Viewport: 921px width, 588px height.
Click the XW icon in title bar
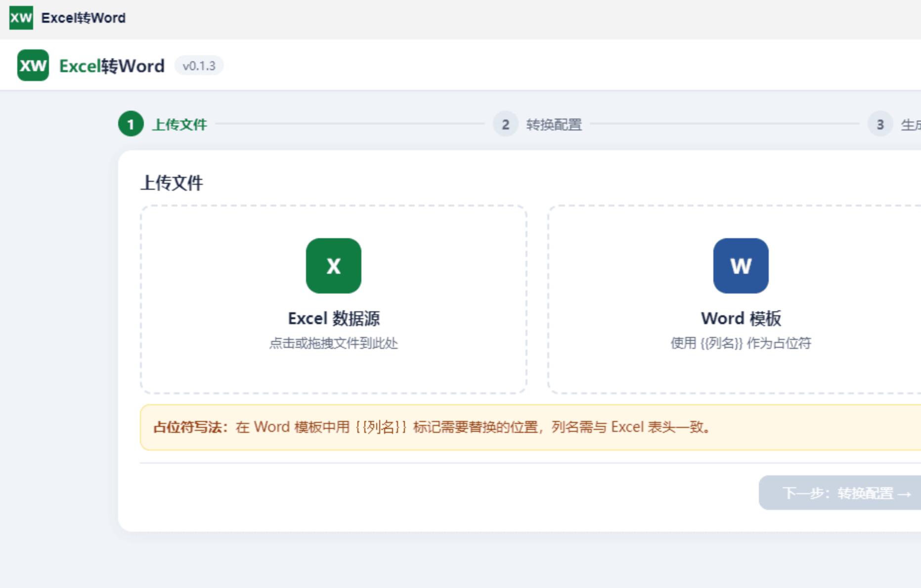(x=21, y=18)
